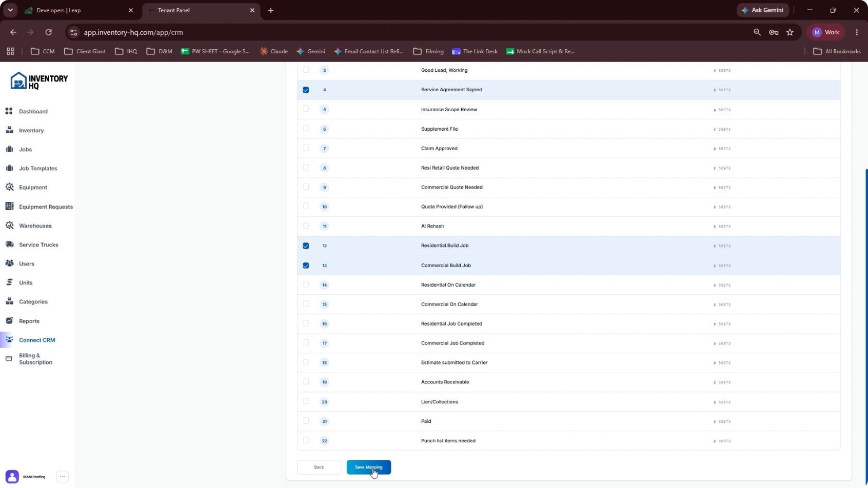The height and width of the screenshot is (488, 868).
Task: Open The Link Desk bookmark
Action: (x=475, y=51)
